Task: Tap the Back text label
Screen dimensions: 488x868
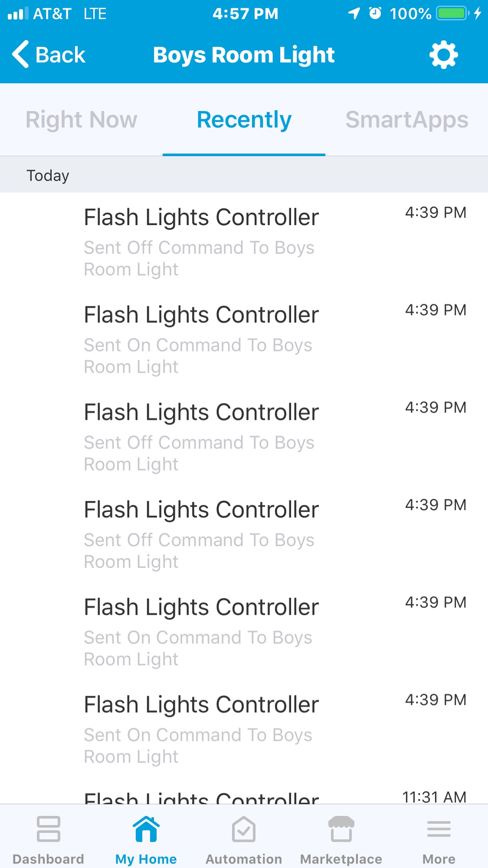Action: coord(60,55)
